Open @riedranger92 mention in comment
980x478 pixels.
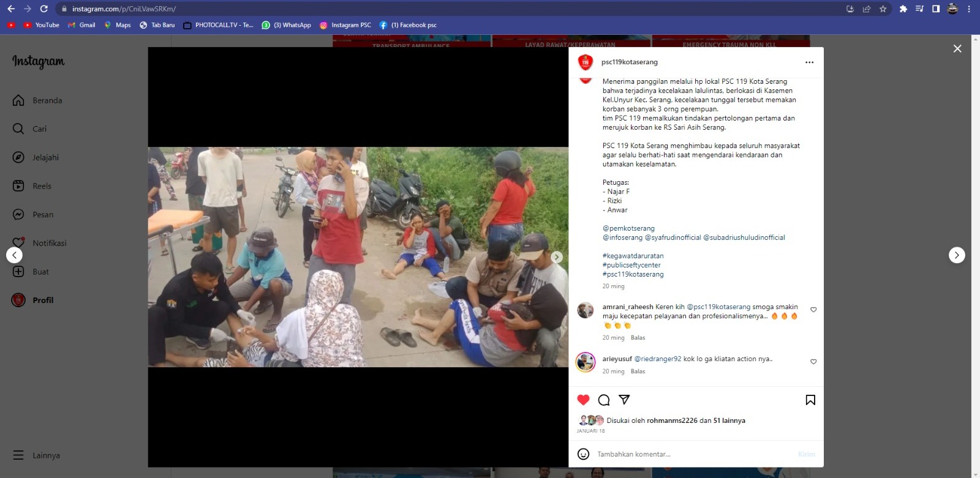657,359
